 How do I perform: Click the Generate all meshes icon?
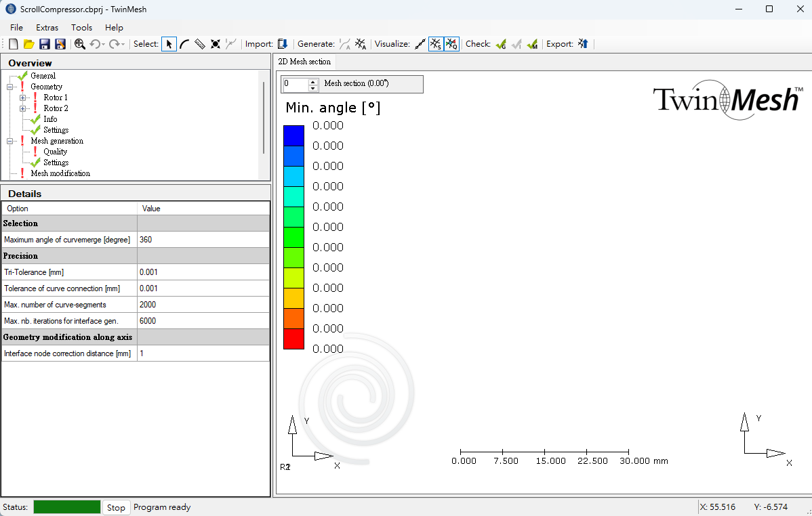tap(361, 44)
